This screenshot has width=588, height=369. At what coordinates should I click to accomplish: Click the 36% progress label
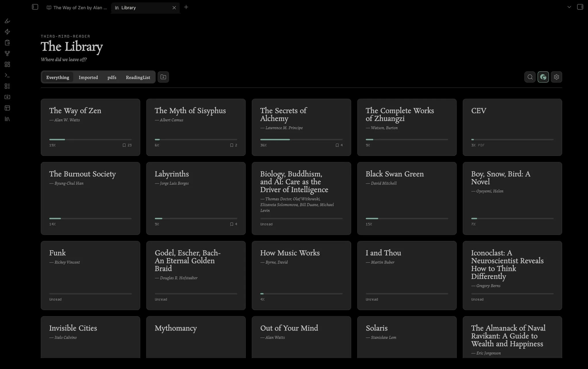click(263, 145)
